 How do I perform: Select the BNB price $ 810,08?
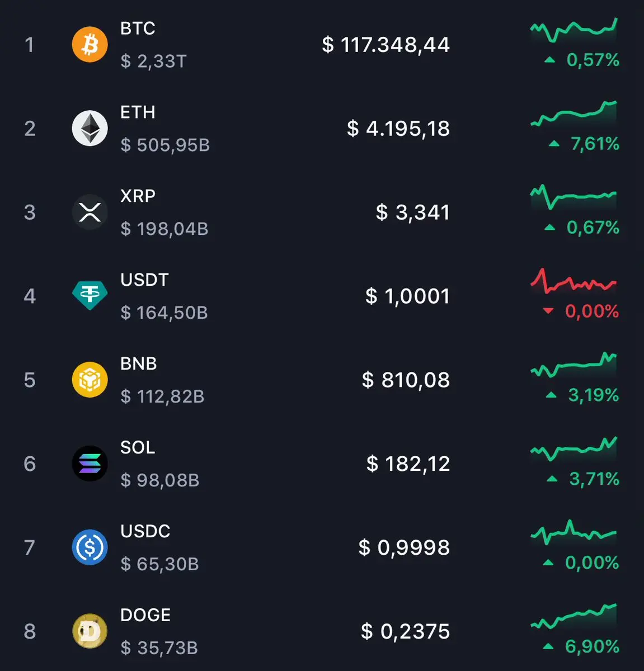point(406,380)
